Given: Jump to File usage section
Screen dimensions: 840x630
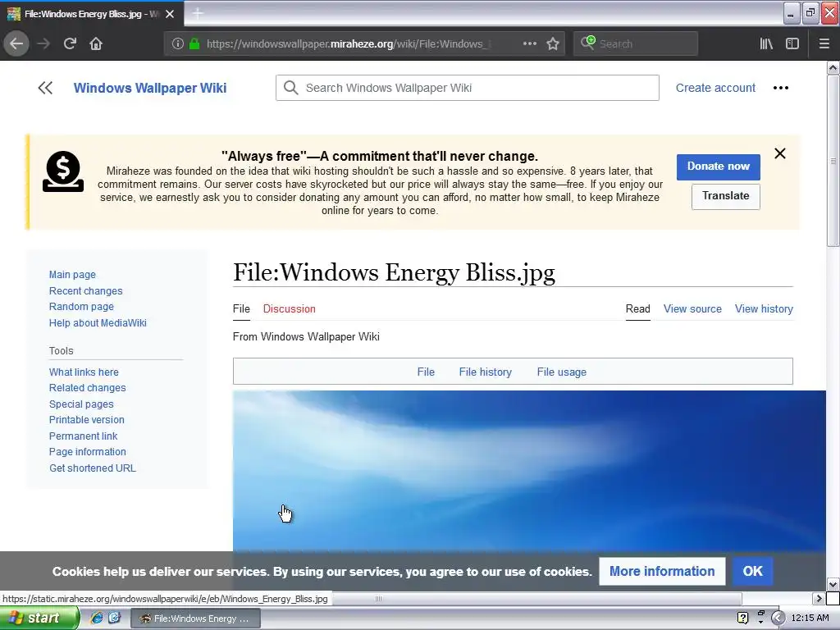Looking at the screenshot, I should [x=561, y=372].
